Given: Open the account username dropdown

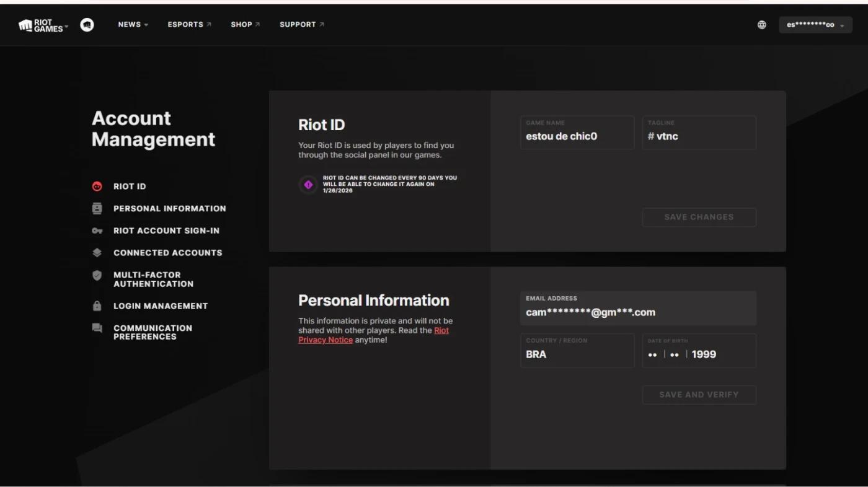Looking at the screenshot, I should point(815,25).
